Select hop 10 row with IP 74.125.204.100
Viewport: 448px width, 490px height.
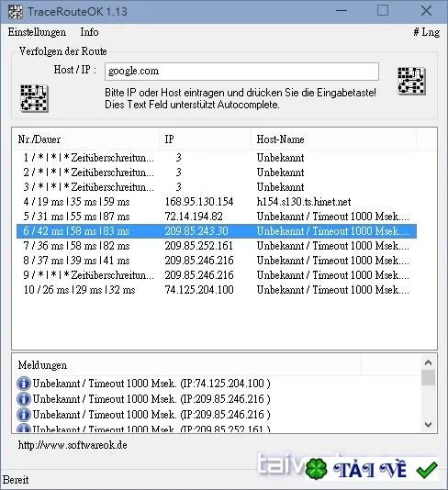click(217, 290)
